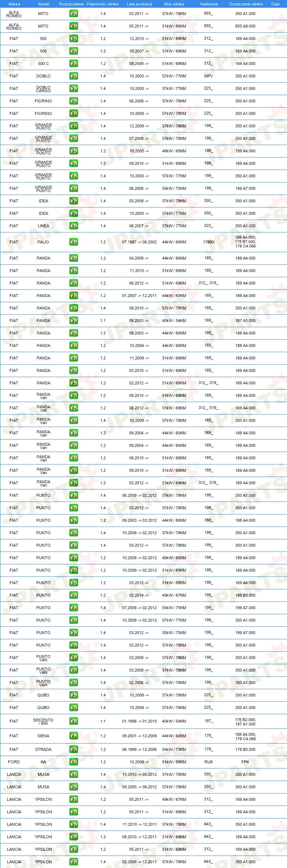Select the 'RU8' body cell

pyautogui.click(x=208, y=762)
